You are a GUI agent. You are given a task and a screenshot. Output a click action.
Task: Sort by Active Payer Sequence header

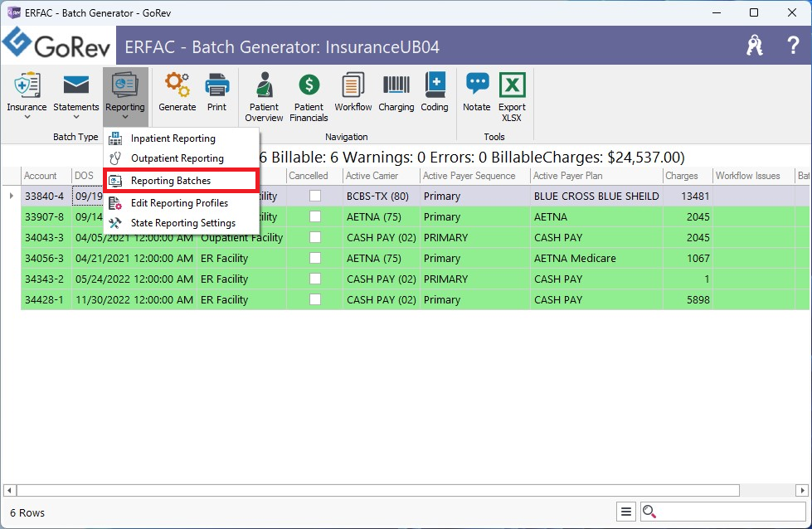pyautogui.click(x=475, y=176)
